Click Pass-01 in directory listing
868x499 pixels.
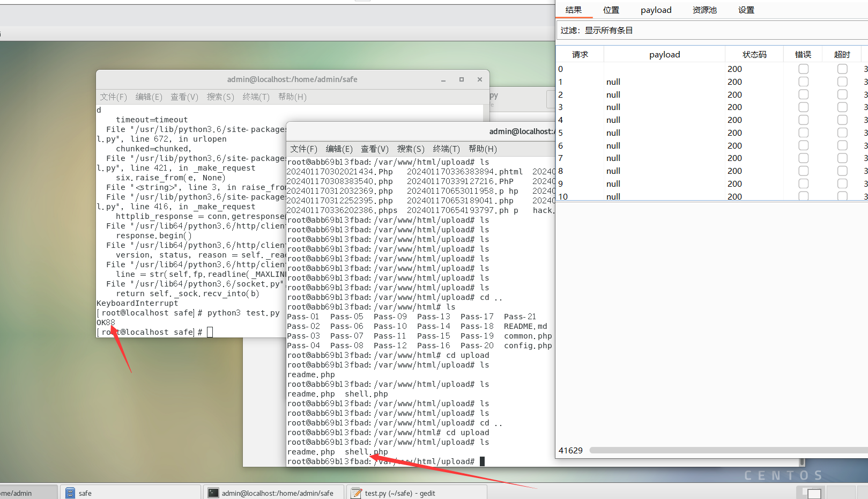click(303, 317)
